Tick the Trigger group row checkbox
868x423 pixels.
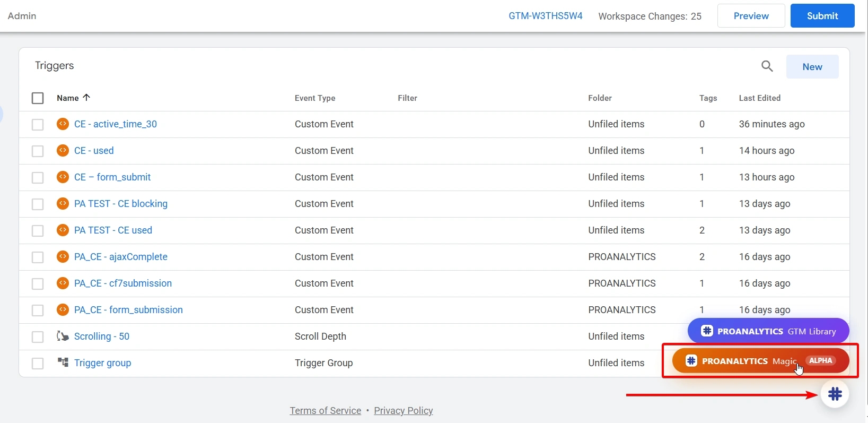pos(38,364)
